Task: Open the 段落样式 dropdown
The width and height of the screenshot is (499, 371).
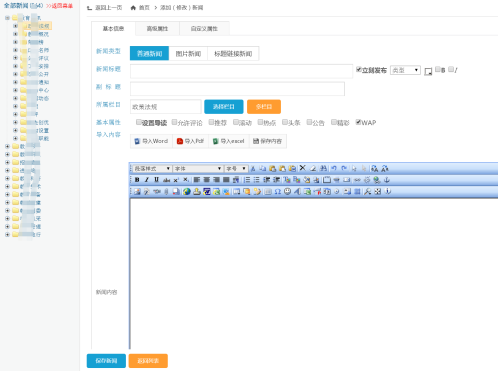Action: coord(152,169)
